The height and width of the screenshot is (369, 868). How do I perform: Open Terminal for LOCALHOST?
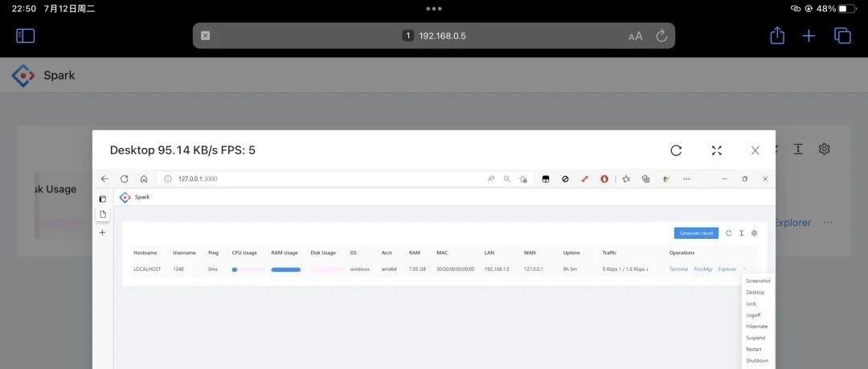point(678,269)
